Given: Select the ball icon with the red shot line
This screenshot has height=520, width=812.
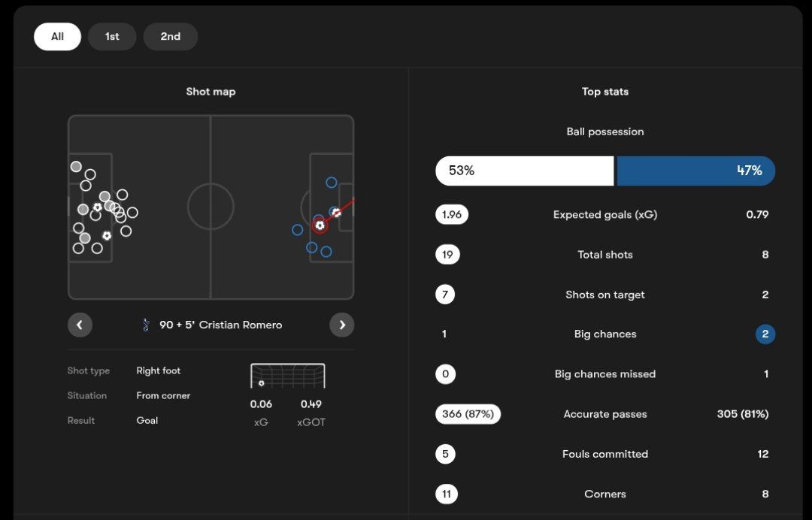Looking at the screenshot, I should 336,213.
